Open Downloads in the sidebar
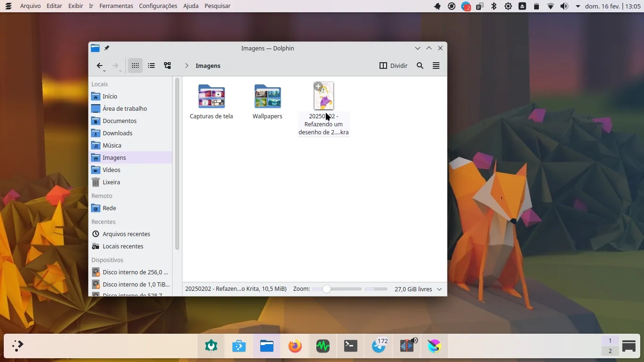This screenshot has height=362, width=644. coord(131,133)
